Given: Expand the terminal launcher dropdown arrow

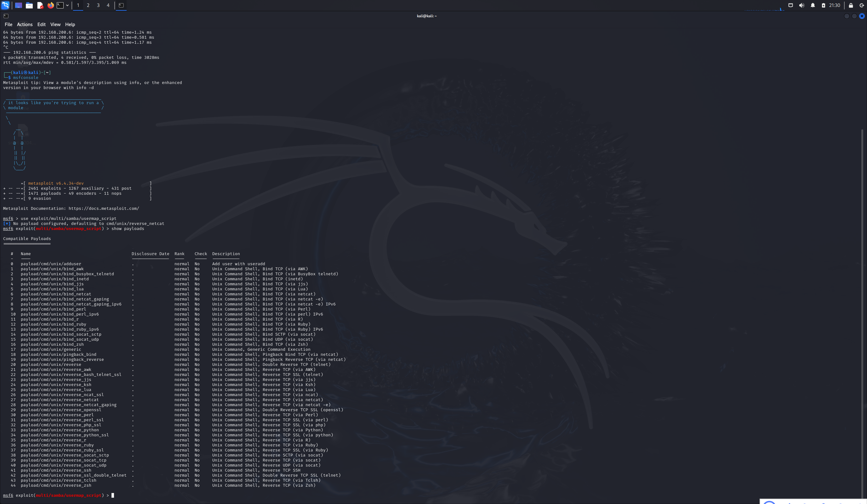Looking at the screenshot, I should (x=67, y=5).
